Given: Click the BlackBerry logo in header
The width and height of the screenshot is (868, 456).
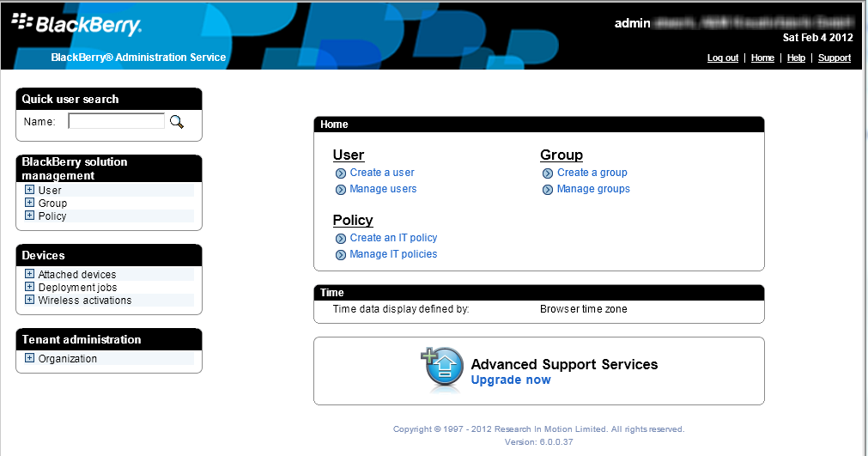Looking at the screenshot, I should point(76,23).
